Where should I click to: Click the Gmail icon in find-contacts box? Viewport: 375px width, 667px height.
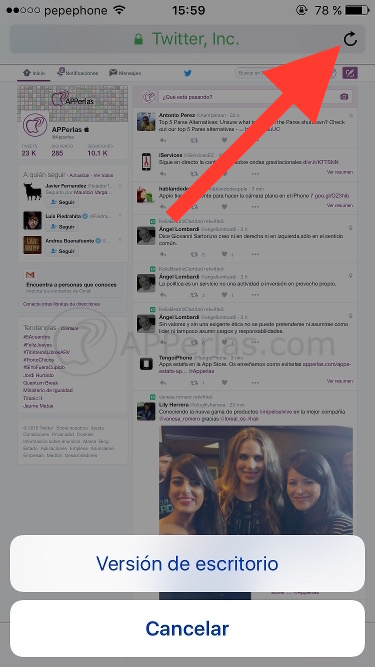[30, 275]
